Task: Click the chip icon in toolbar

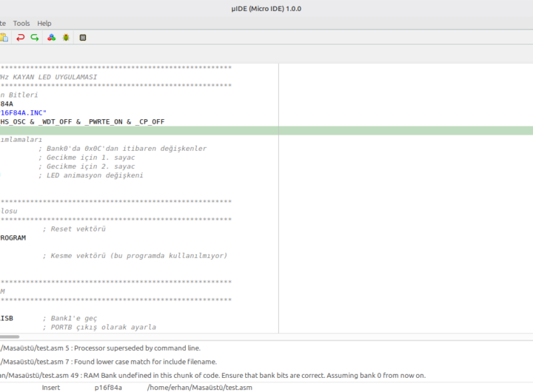Action: (83, 37)
